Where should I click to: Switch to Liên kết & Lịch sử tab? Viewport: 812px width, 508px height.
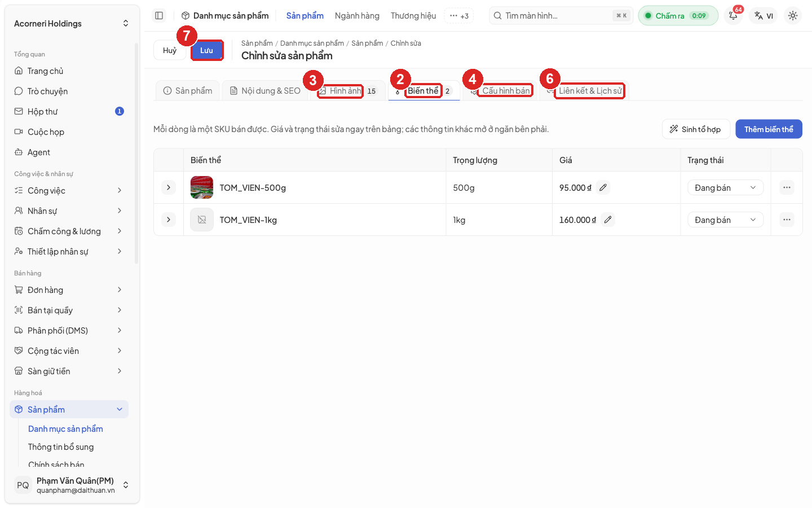tap(584, 91)
